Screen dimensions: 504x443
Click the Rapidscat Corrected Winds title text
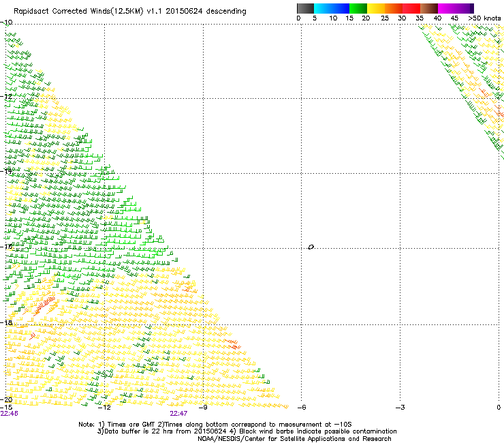[130, 12]
